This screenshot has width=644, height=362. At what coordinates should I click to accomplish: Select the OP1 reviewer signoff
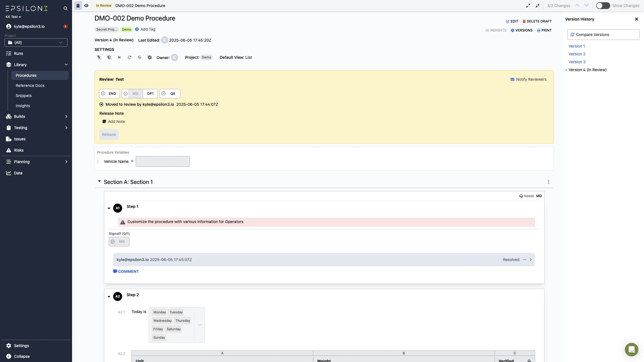[x=150, y=94]
